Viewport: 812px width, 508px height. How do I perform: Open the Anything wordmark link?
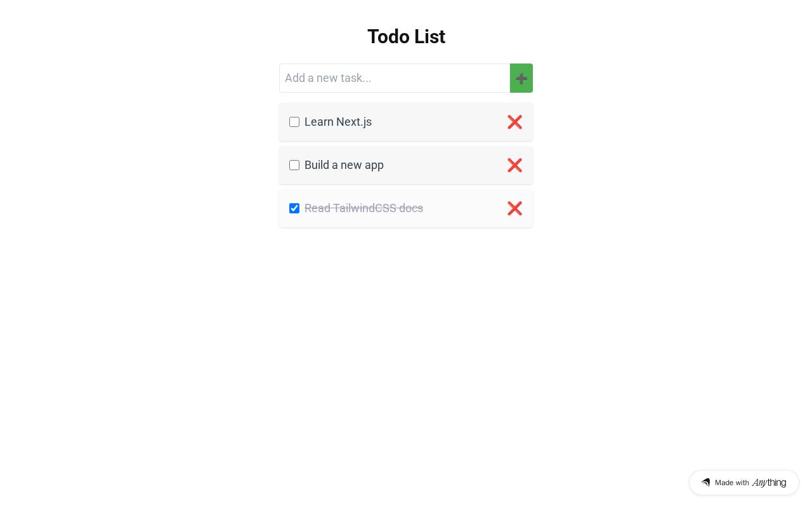click(x=769, y=483)
